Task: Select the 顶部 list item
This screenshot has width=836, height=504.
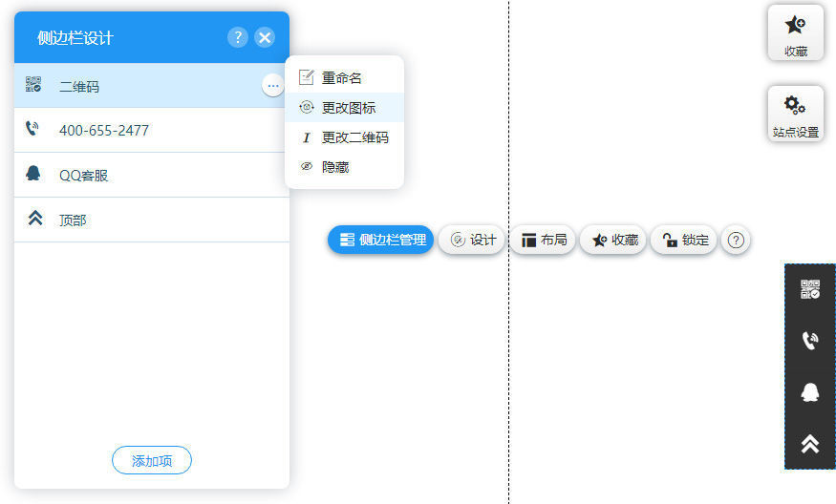Action: point(152,220)
